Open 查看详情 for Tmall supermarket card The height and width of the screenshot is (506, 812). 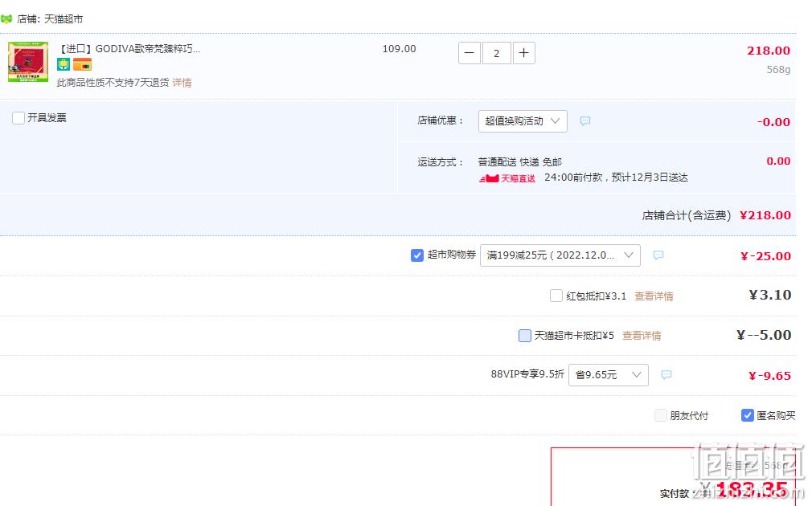point(642,336)
